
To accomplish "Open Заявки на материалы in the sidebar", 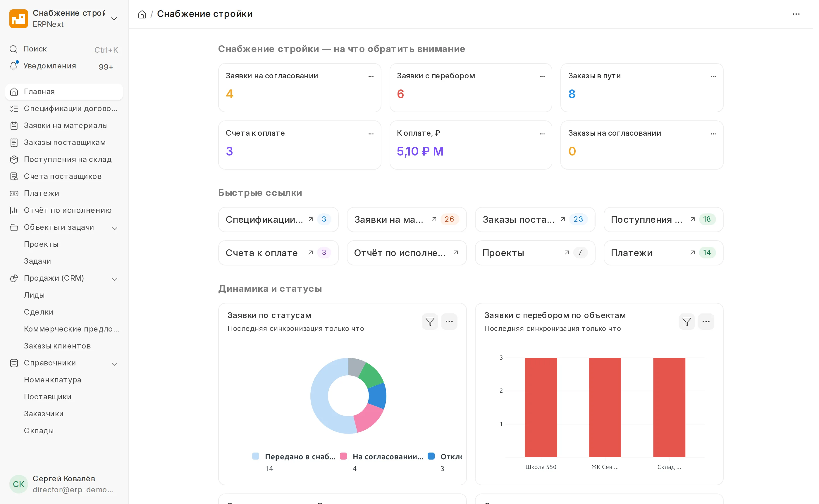I will [64, 126].
